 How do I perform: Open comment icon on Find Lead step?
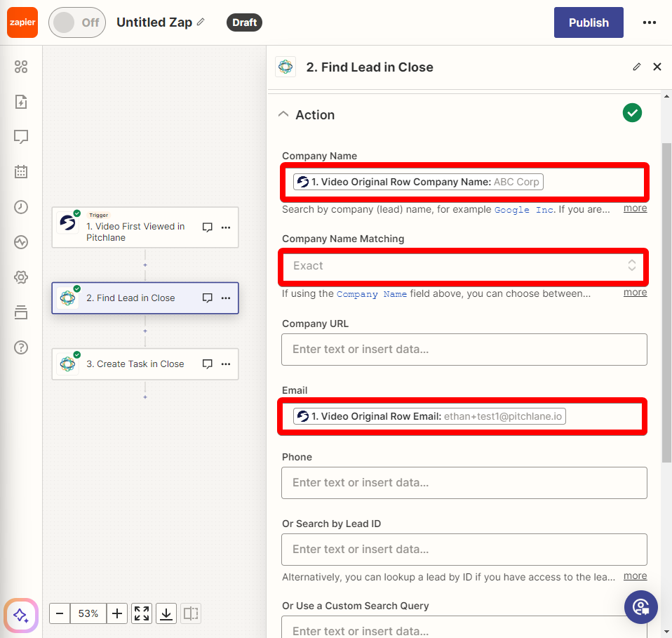[x=208, y=298]
